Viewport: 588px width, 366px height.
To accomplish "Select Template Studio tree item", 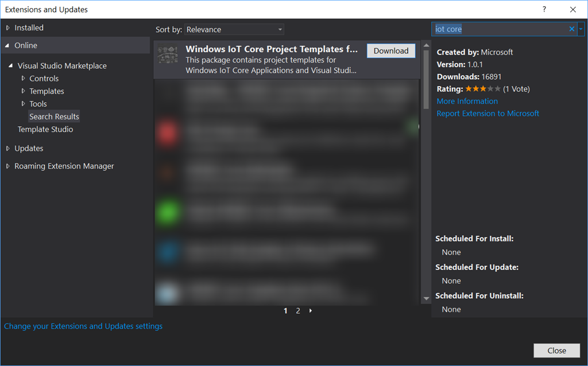I will [x=45, y=129].
